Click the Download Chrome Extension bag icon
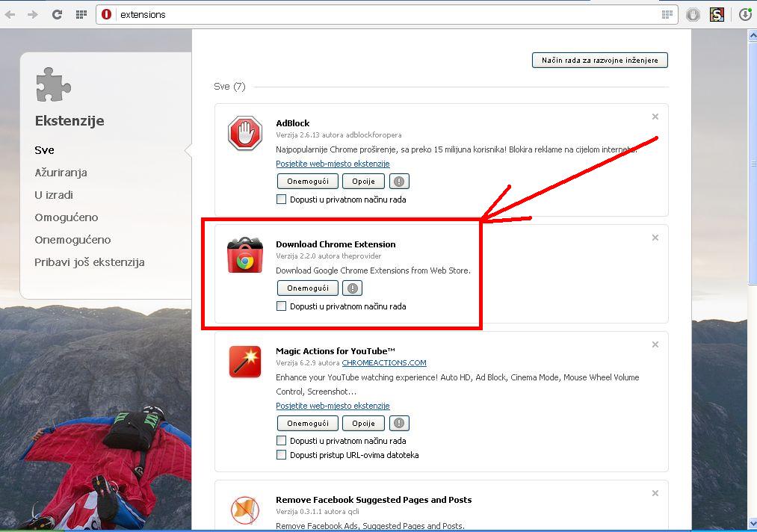The image size is (757, 532). [x=245, y=255]
